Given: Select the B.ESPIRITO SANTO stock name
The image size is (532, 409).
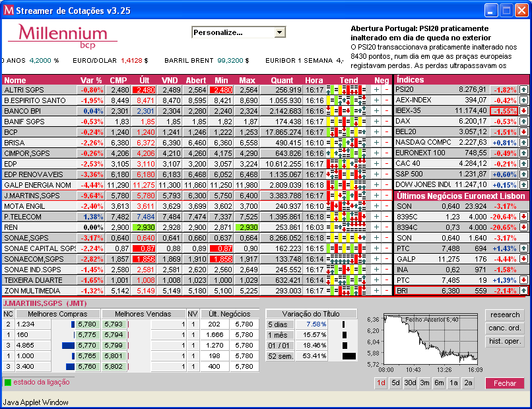Looking at the screenshot, I should click(35, 100).
